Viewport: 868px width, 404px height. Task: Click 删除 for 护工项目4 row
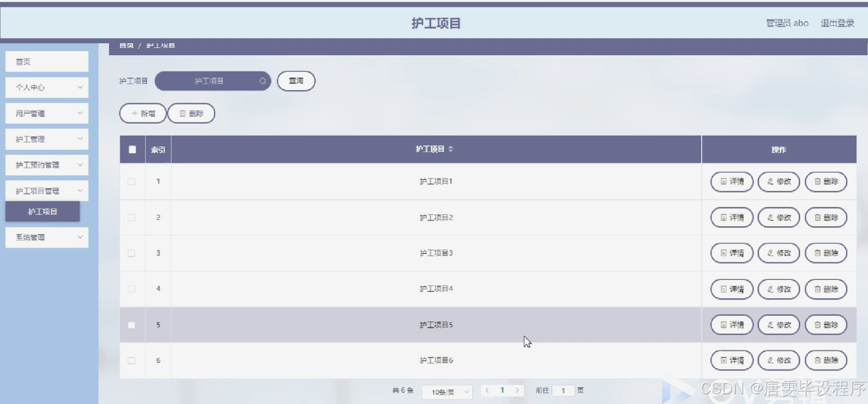click(x=826, y=289)
